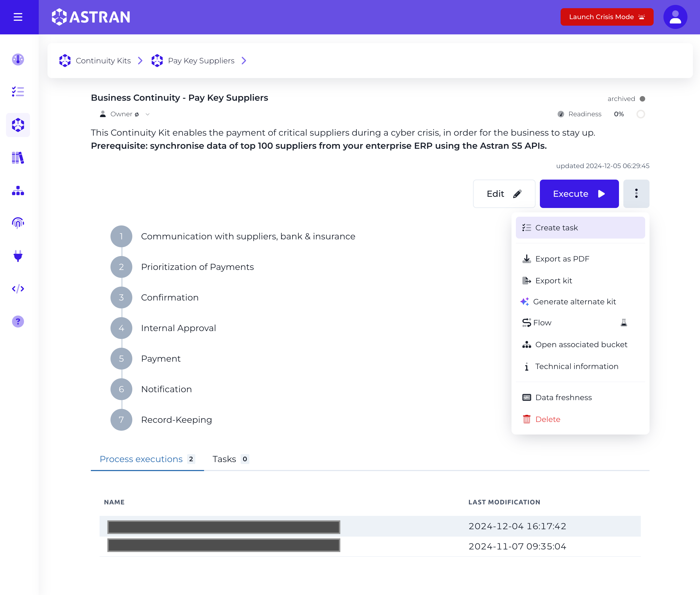Select step 1 Communication with suppliers
This screenshot has width=700, height=595.
[233, 236]
